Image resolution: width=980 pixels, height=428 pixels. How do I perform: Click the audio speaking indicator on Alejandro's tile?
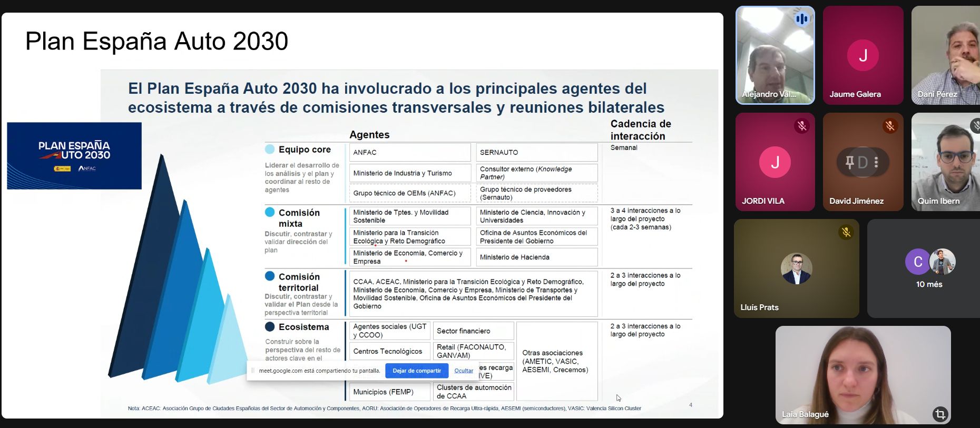801,19
